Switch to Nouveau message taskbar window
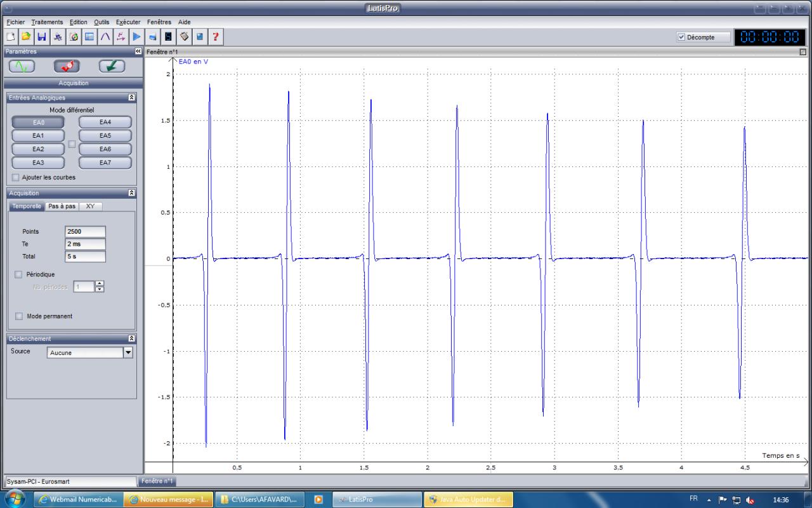The width and height of the screenshot is (812, 508). point(168,499)
